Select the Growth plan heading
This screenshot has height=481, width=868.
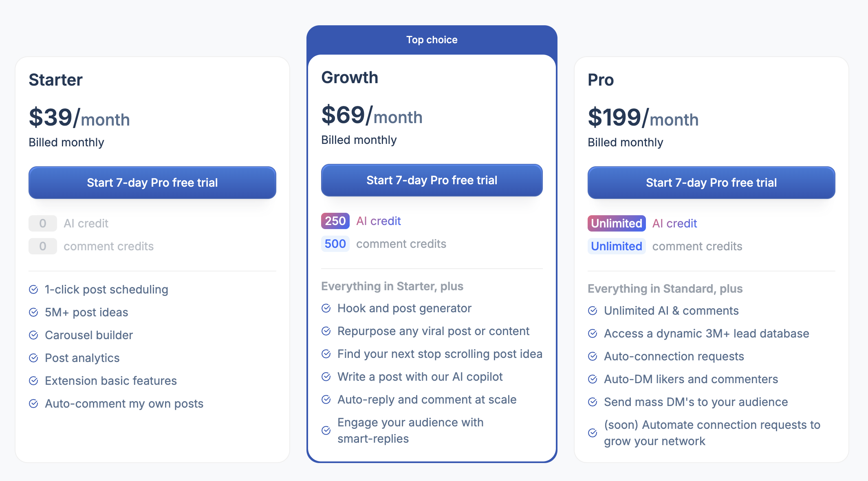pyautogui.click(x=350, y=77)
